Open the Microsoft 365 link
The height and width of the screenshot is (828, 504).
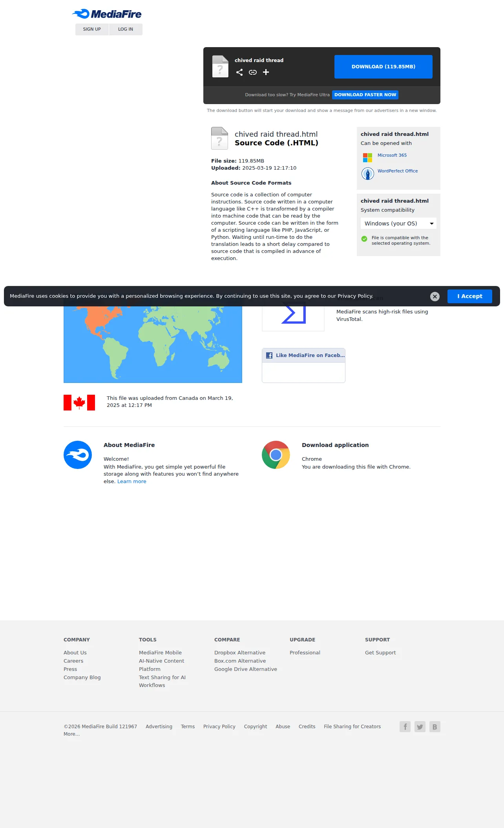pyautogui.click(x=392, y=155)
